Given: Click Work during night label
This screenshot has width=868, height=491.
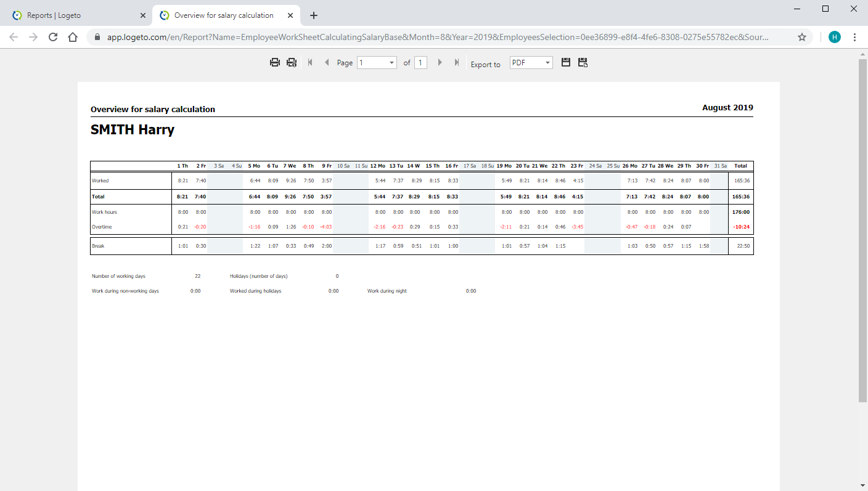Looking at the screenshot, I should click(x=387, y=291).
